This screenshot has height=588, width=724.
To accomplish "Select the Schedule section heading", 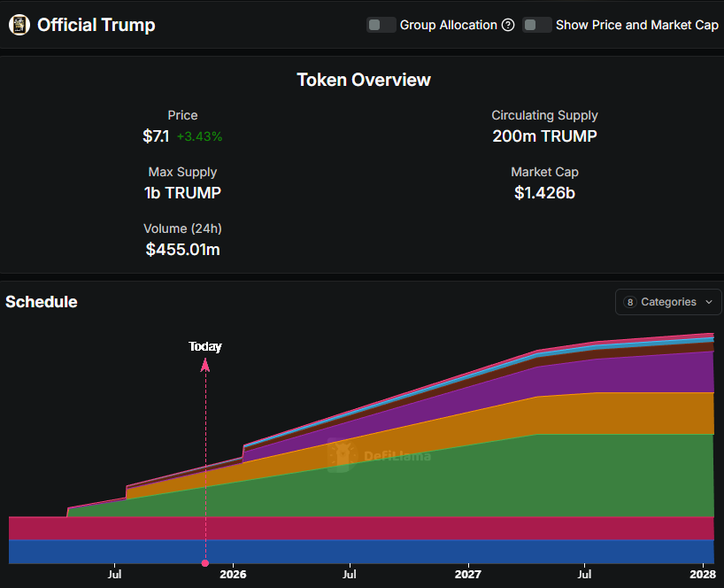I will [42, 302].
